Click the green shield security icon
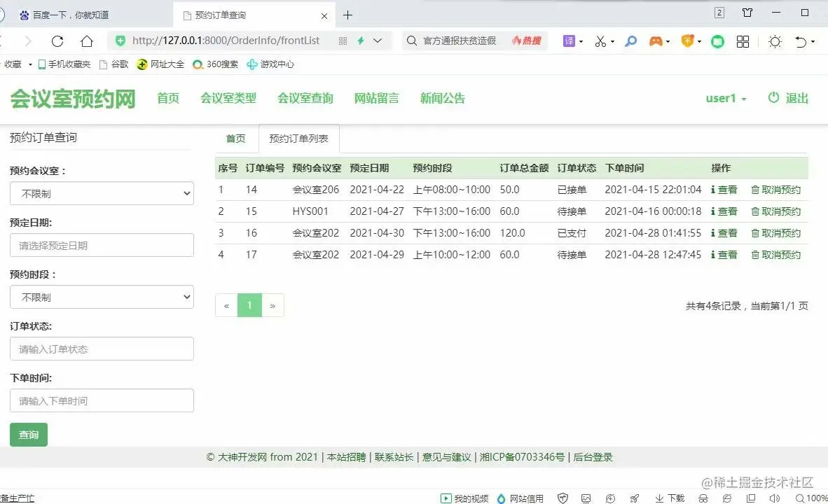 pyautogui.click(x=120, y=41)
